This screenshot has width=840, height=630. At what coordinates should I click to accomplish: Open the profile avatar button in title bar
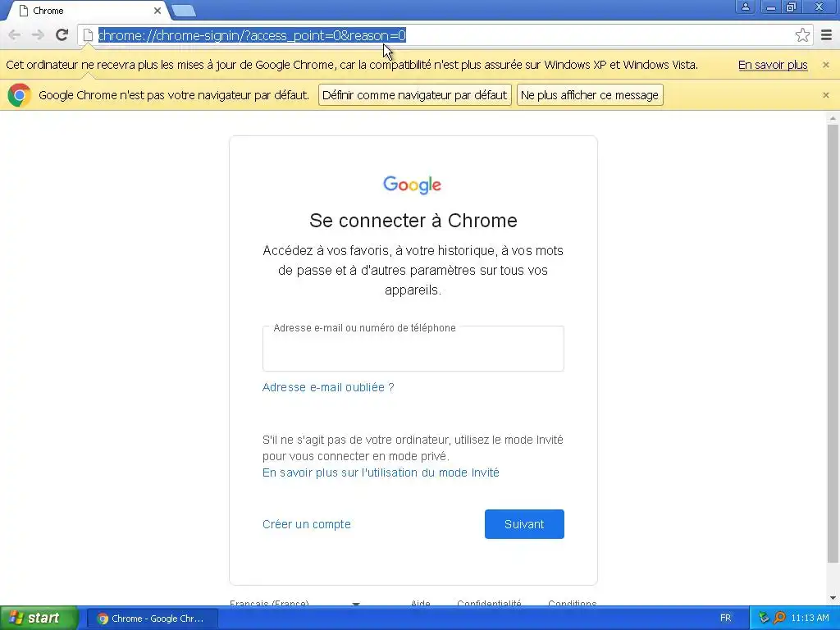[x=745, y=7]
